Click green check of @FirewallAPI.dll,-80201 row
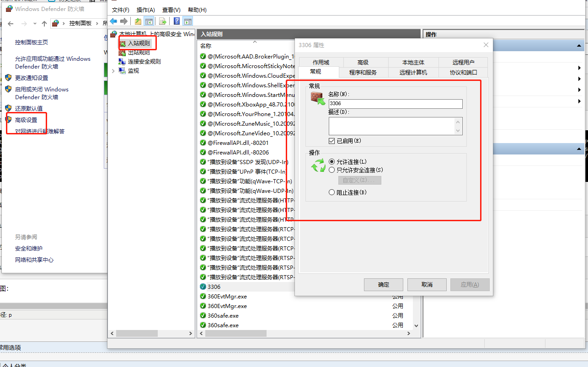Image resolution: width=588 pixels, height=367 pixels. point(203,143)
